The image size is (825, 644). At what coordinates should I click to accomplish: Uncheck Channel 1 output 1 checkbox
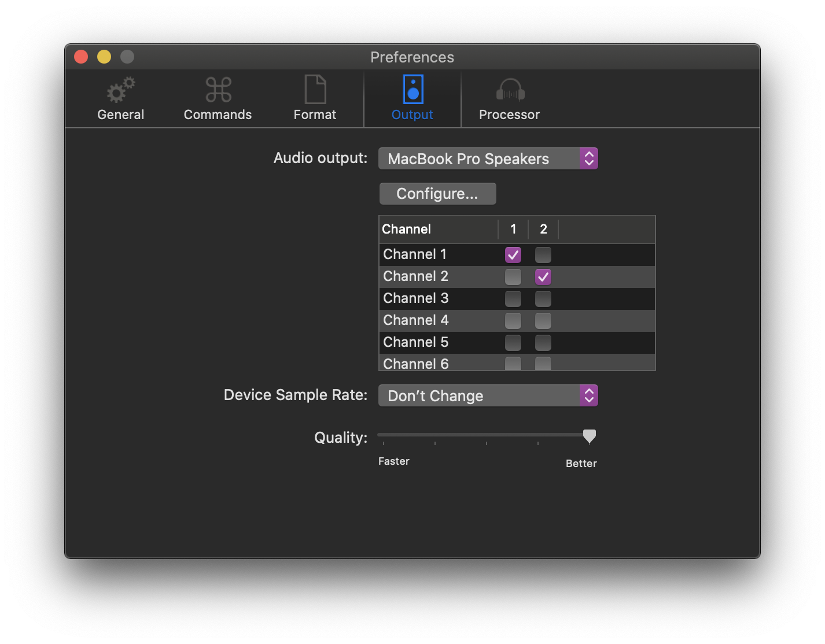513,254
